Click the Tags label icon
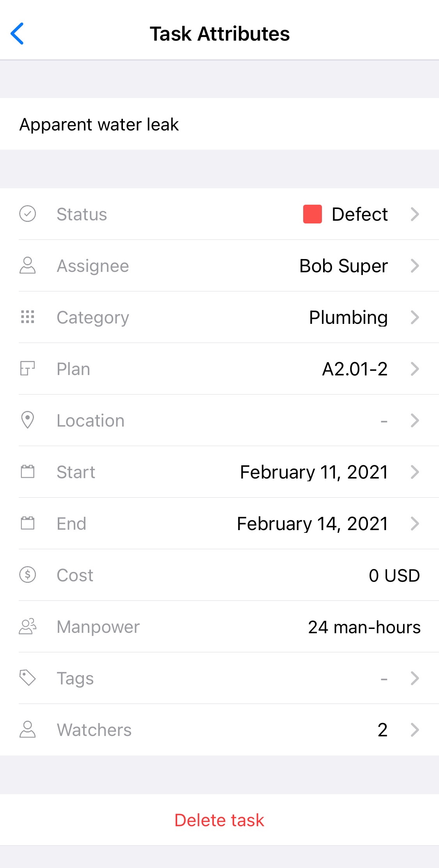439x868 pixels. point(28,678)
